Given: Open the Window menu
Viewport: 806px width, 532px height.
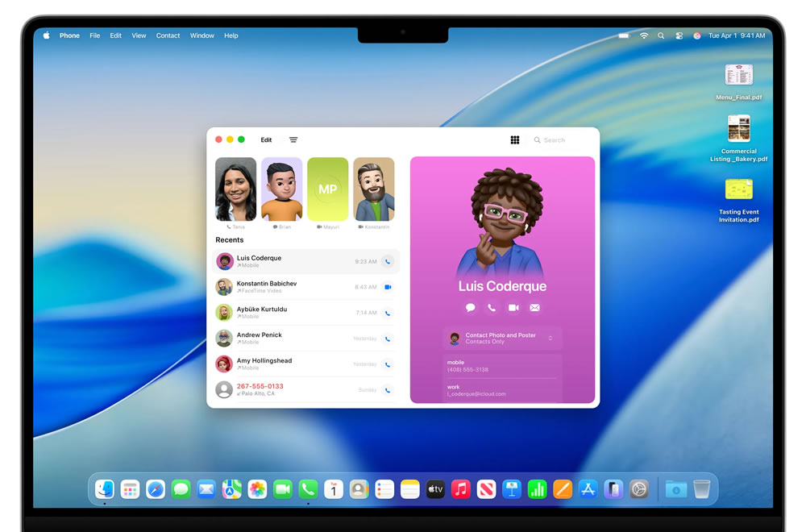Looking at the screenshot, I should click(202, 35).
